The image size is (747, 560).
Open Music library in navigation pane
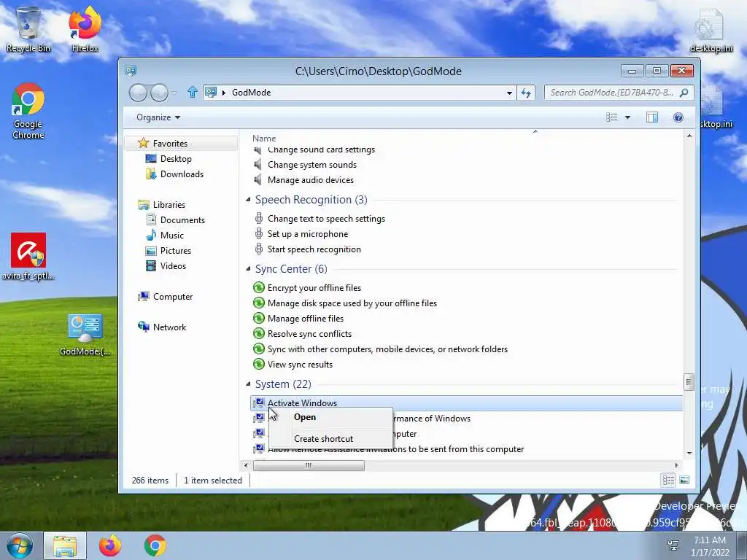coord(171,236)
